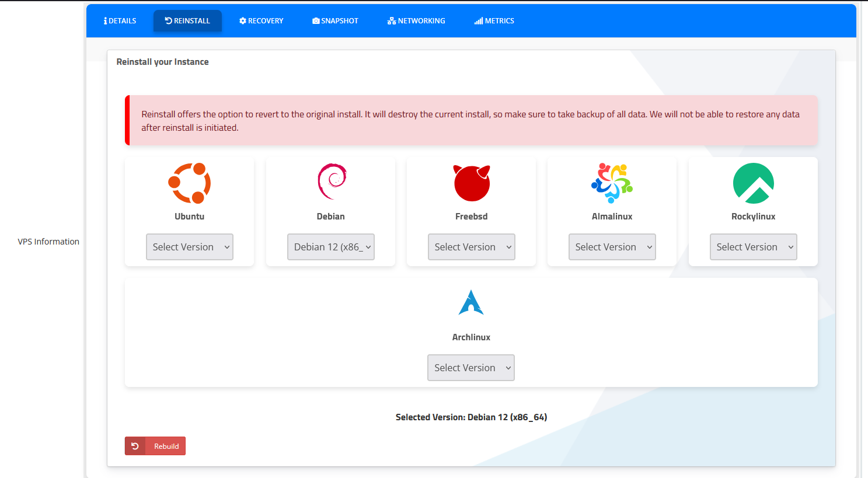Click the Rockylinux name label
This screenshot has height=478, width=868.
[754, 217]
